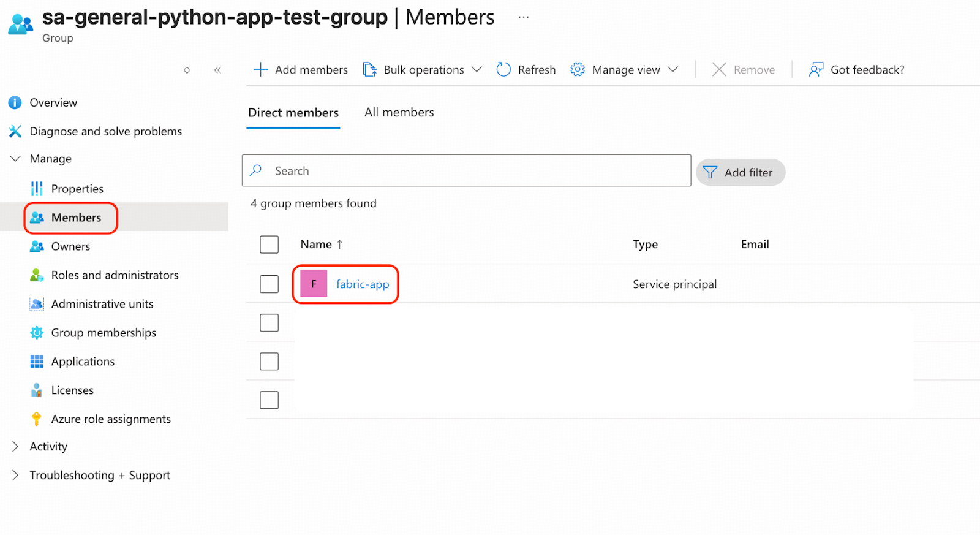The height and width of the screenshot is (535, 980).
Task: Click the Add filter button
Action: (x=740, y=173)
